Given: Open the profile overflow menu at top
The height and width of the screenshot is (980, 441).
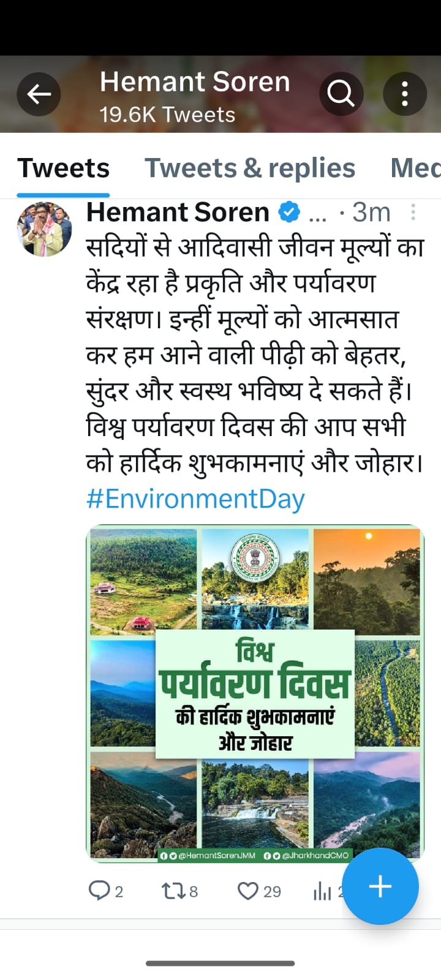Looking at the screenshot, I should pyautogui.click(x=405, y=94).
